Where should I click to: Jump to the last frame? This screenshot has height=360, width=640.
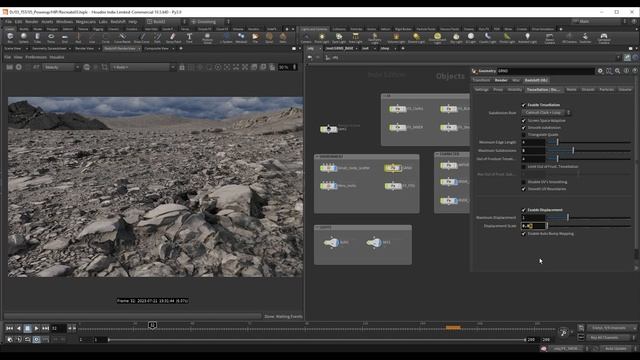(x=45, y=328)
